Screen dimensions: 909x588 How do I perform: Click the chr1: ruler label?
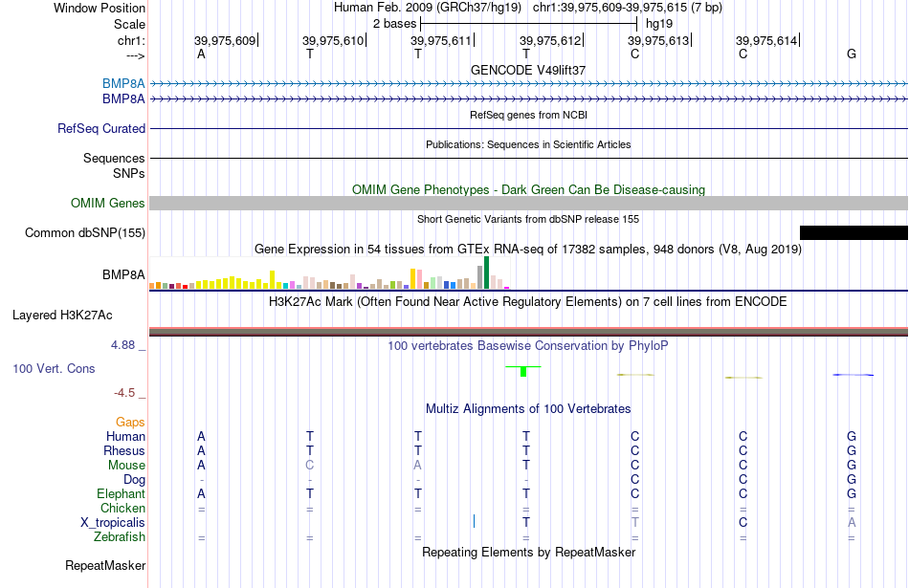pyautogui.click(x=131, y=40)
